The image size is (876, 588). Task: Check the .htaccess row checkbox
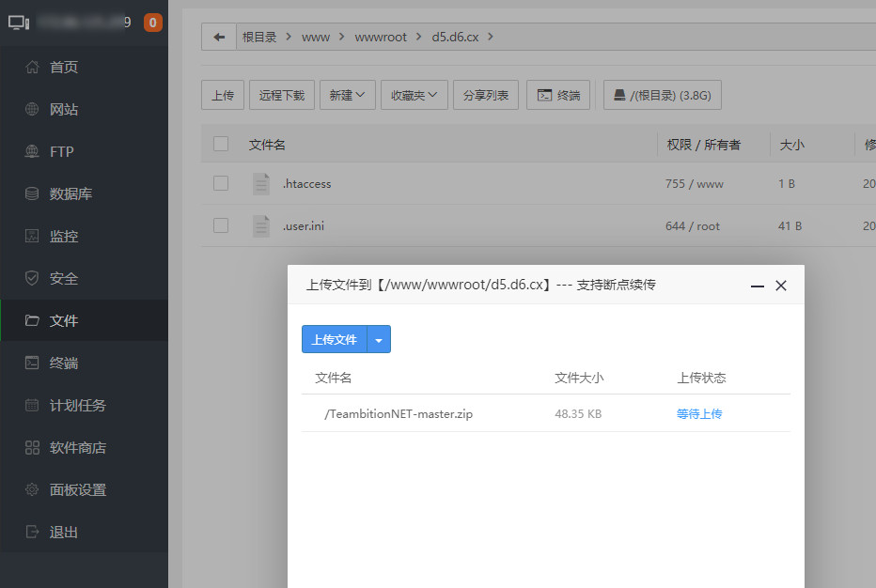click(x=221, y=183)
